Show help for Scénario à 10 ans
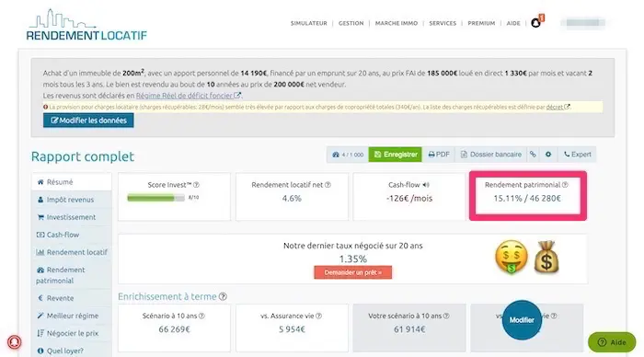This screenshot has width=644, height=357. tap(201, 316)
